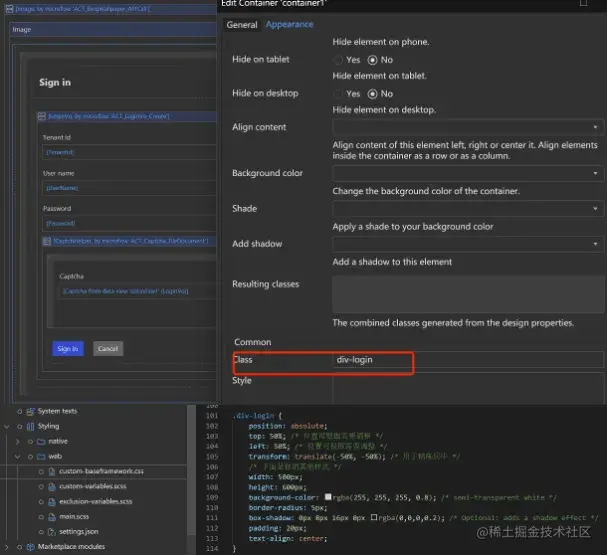The width and height of the screenshot is (608, 556).
Task: Select Yes for Hide on tablet
Action: coord(338,60)
